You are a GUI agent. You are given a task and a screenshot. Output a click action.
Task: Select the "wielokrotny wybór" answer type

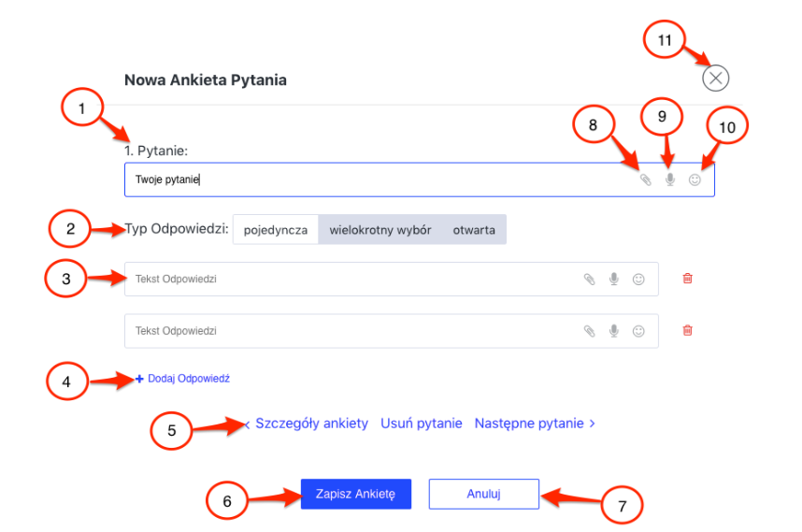tap(380, 230)
